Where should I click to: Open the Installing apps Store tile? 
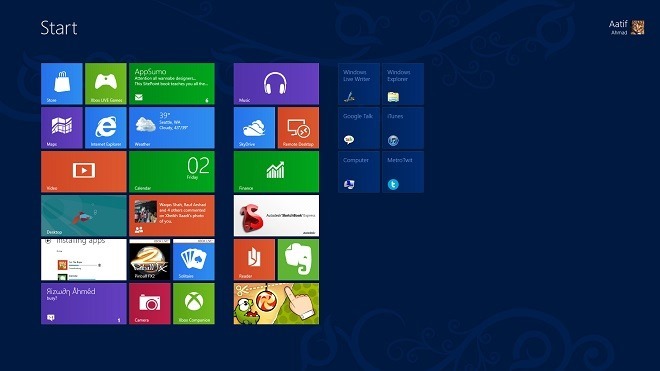pos(84,260)
